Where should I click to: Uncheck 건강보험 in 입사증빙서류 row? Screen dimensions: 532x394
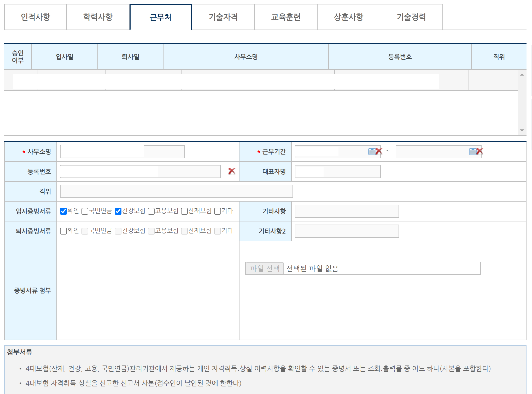click(118, 211)
